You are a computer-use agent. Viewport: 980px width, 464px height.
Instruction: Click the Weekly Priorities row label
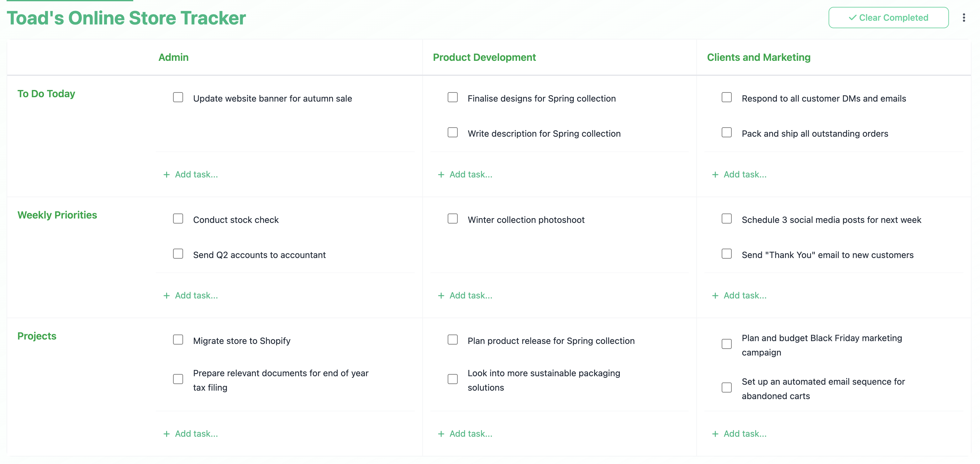click(x=57, y=215)
